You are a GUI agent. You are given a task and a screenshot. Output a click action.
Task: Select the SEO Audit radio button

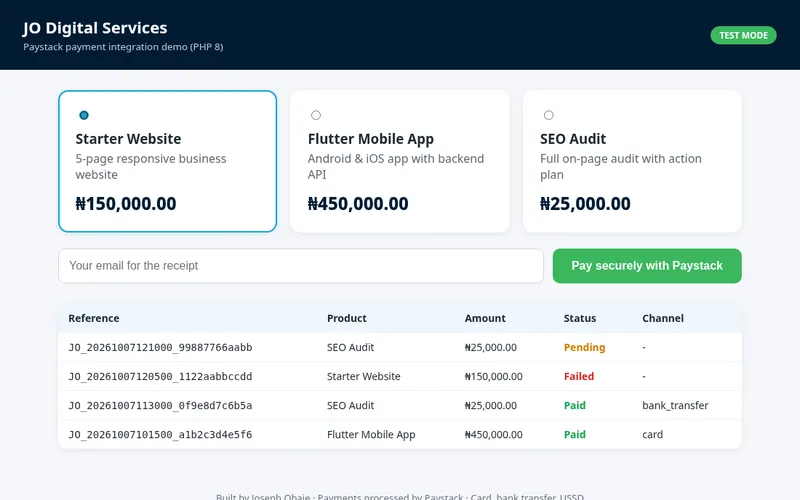pyautogui.click(x=548, y=115)
